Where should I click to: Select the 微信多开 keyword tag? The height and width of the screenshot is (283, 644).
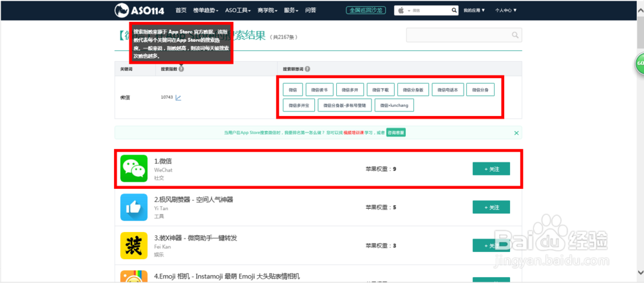pos(350,89)
